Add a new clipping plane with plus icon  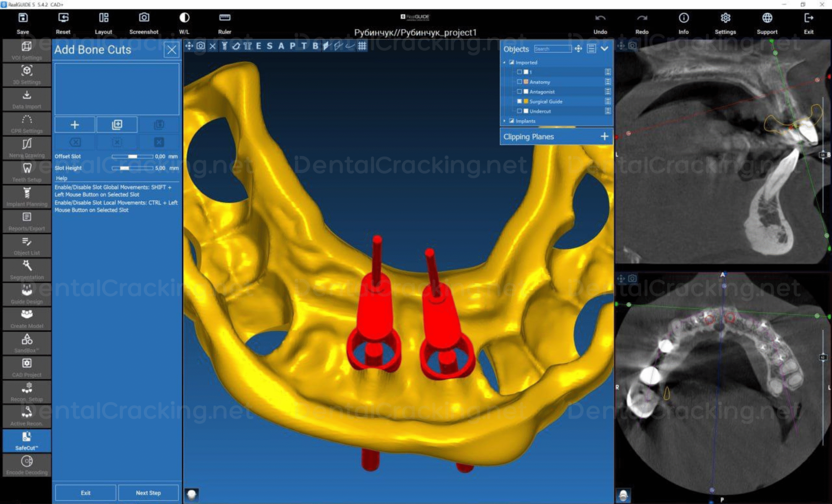604,136
